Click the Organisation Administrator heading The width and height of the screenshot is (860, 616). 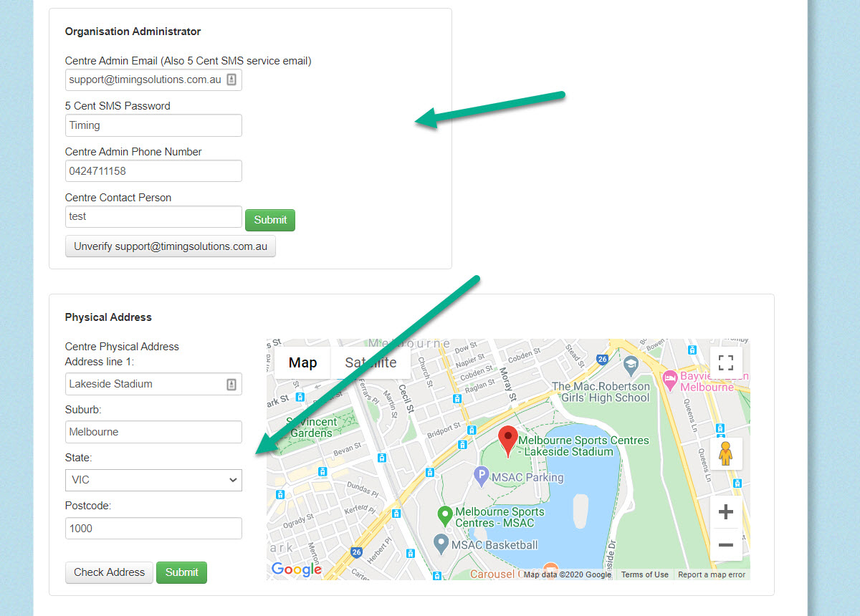(133, 32)
